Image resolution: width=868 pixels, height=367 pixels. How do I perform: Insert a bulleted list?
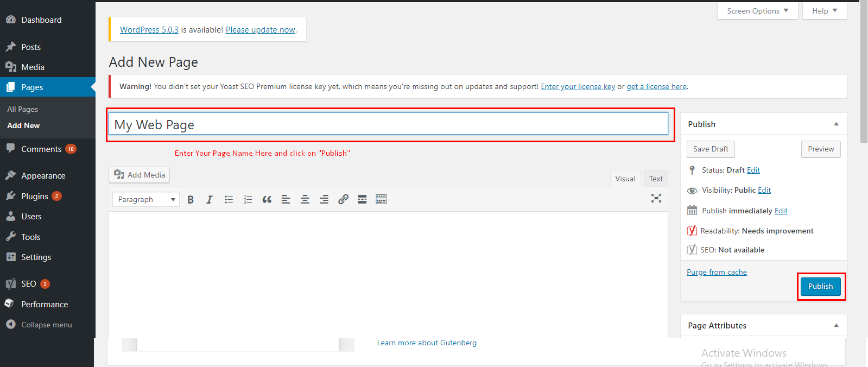[x=229, y=199]
